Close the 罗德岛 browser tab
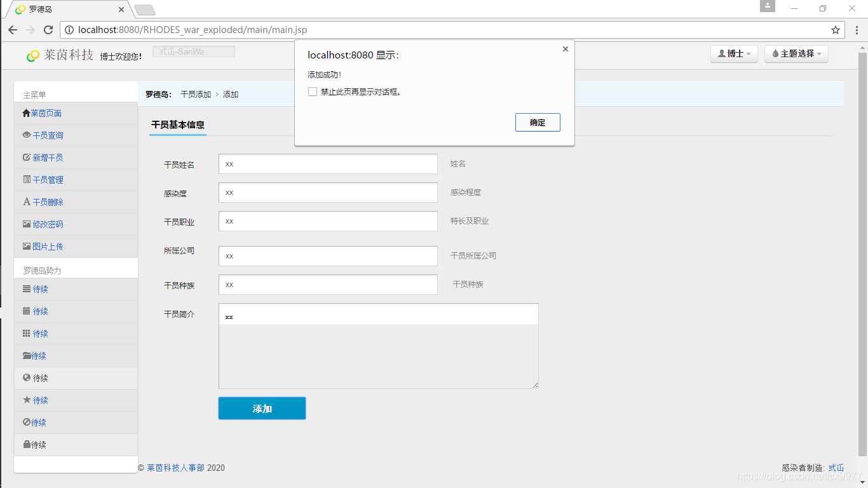 pos(121,10)
